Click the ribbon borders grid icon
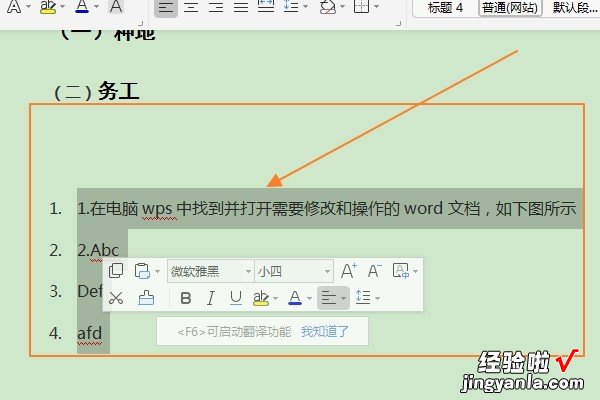The width and height of the screenshot is (600, 400). pos(361,6)
